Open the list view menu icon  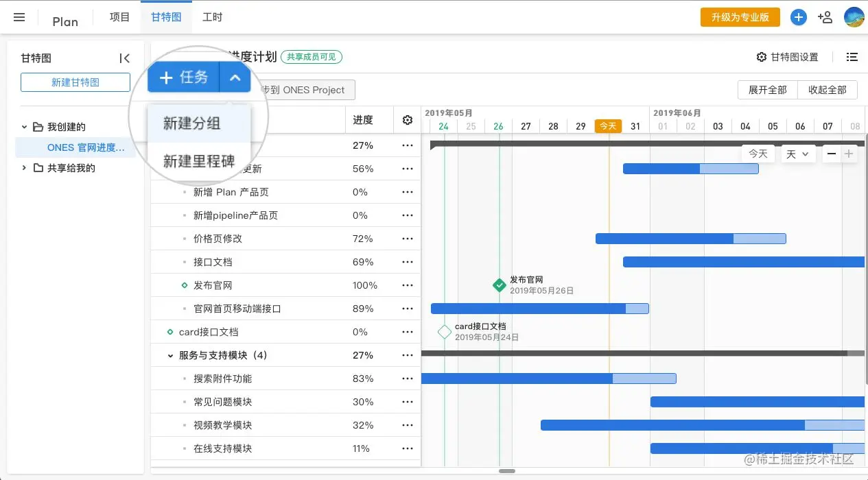coord(852,57)
